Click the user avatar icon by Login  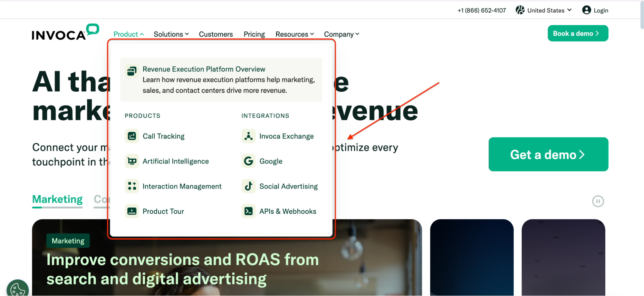(x=587, y=10)
